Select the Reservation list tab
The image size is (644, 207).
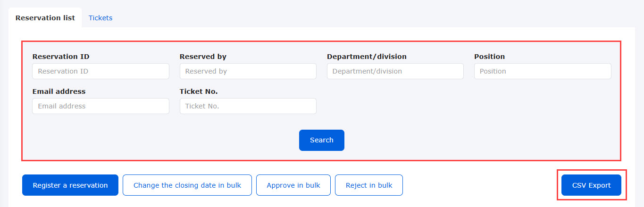tap(45, 18)
